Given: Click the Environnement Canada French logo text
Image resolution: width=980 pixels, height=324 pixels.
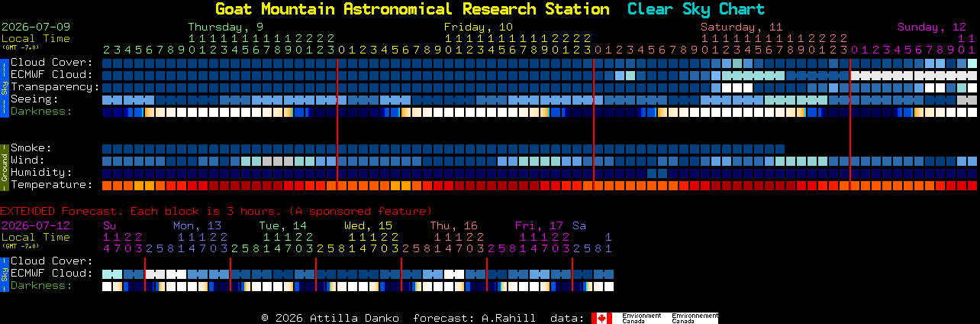Looking at the screenshot, I should point(695,318).
